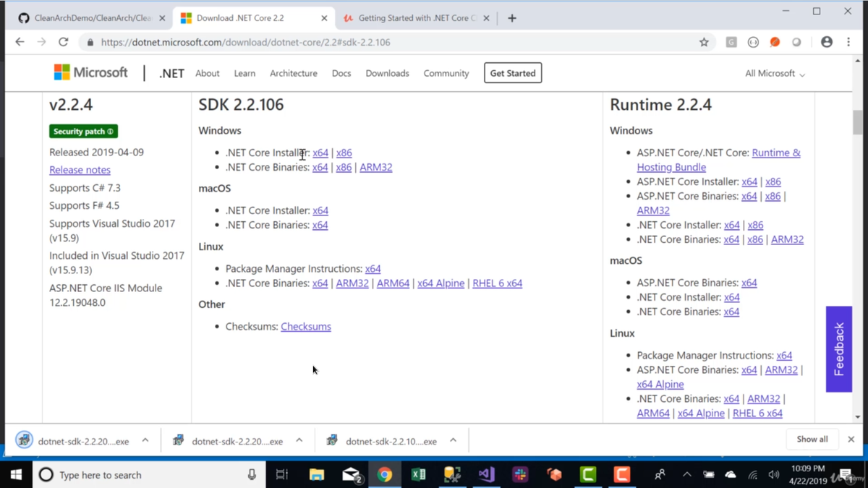Image resolution: width=868 pixels, height=488 pixels.
Task: Click the Feedback side button
Action: point(839,349)
